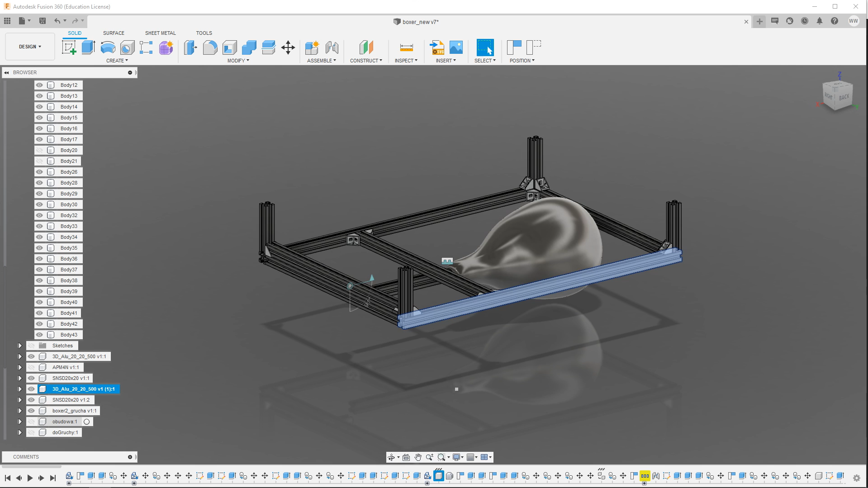Screen dimensions: 868x488
Task: Expand the Sketches folder
Action: (20, 346)
